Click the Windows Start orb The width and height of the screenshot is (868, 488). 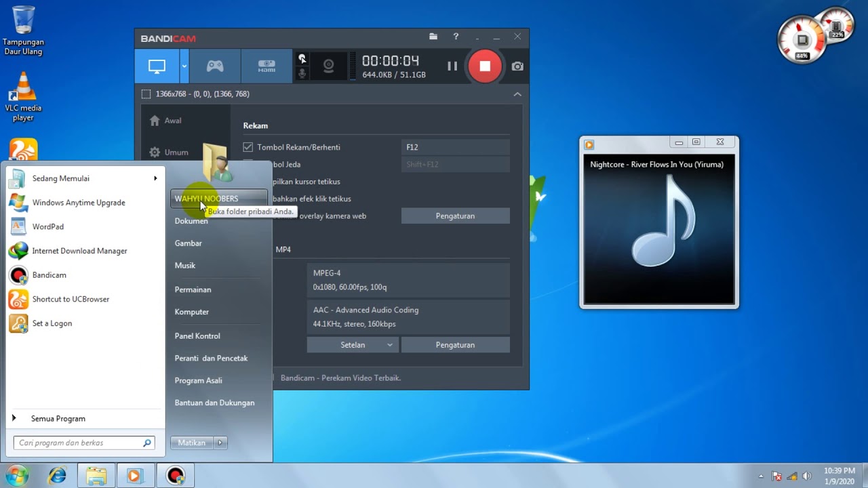pyautogui.click(x=18, y=476)
